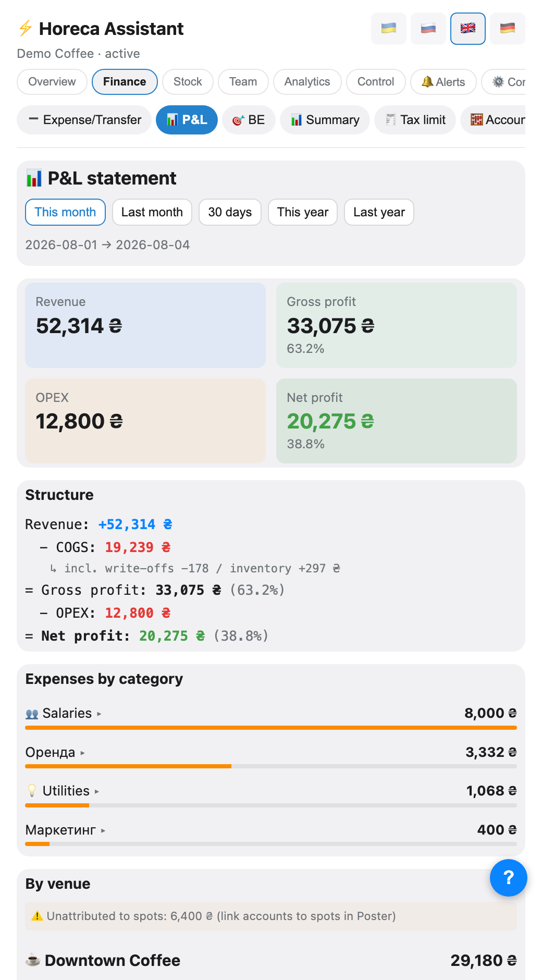Open the BE break-even target tab
Image resolution: width=542 pixels, height=980 pixels.
click(249, 120)
